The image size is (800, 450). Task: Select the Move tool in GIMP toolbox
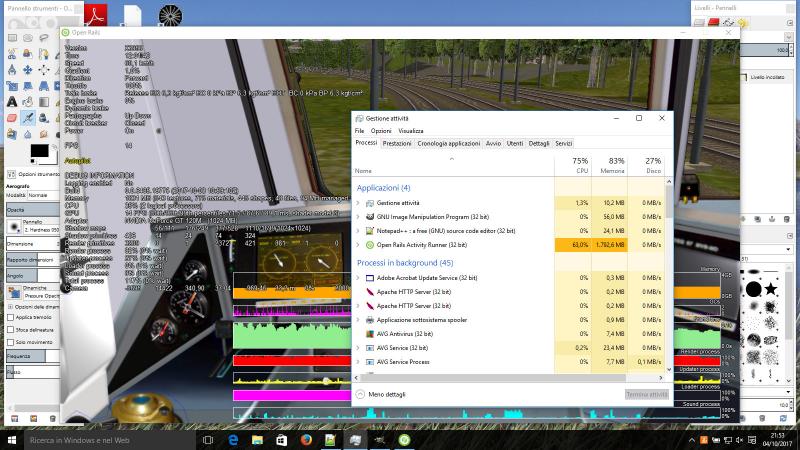tap(28, 70)
